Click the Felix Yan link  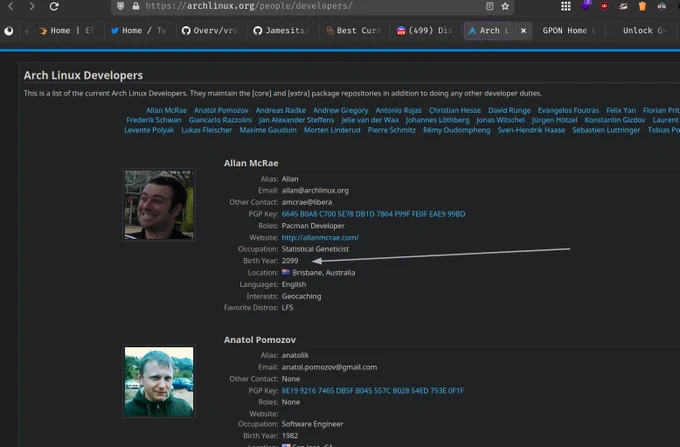coord(621,110)
